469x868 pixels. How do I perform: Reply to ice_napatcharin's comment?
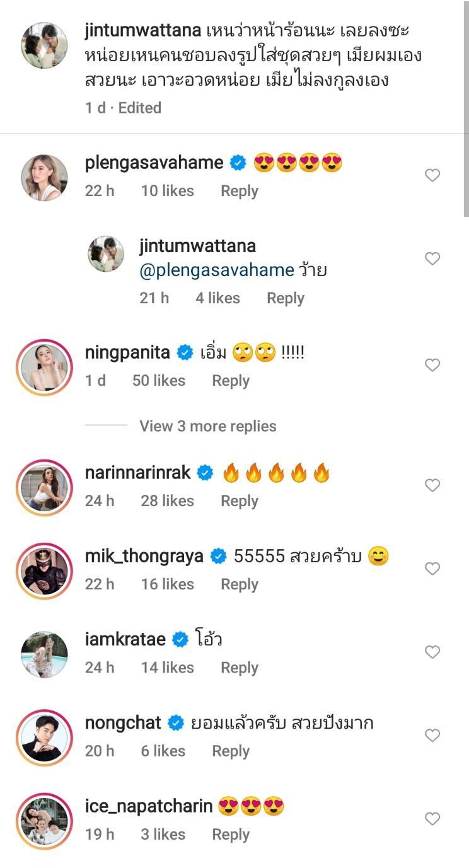(x=231, y=835)
